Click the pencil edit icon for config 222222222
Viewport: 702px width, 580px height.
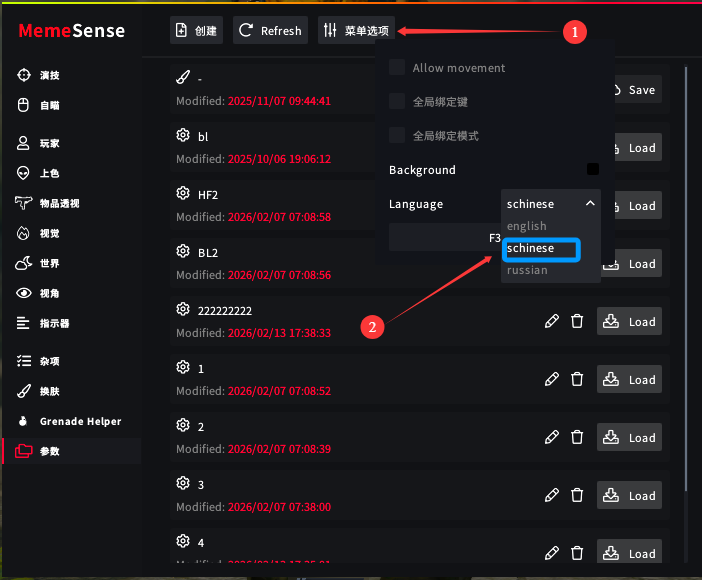point(551,322)
